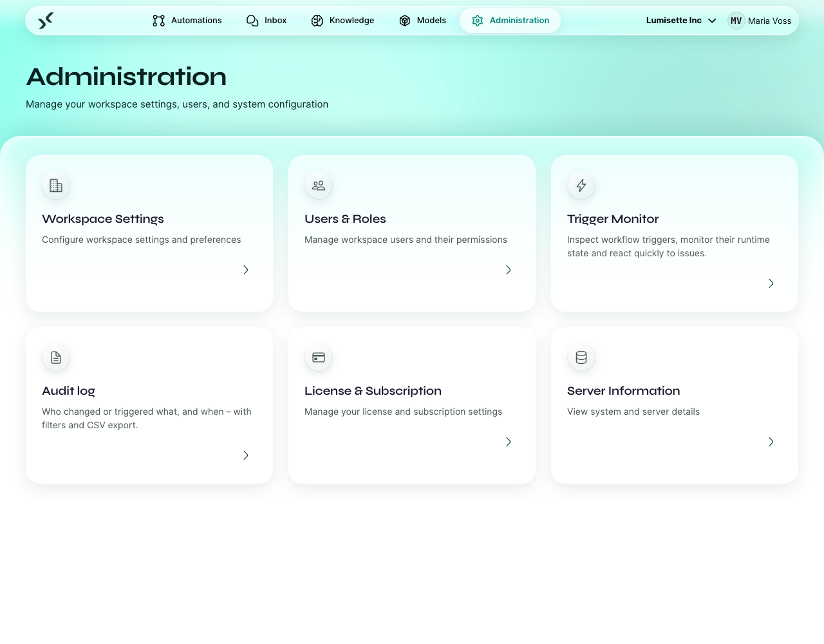Viewport: 824px width, 644px height.
Task: Click the Models cube icon
Action: click(x=405, y=21)
